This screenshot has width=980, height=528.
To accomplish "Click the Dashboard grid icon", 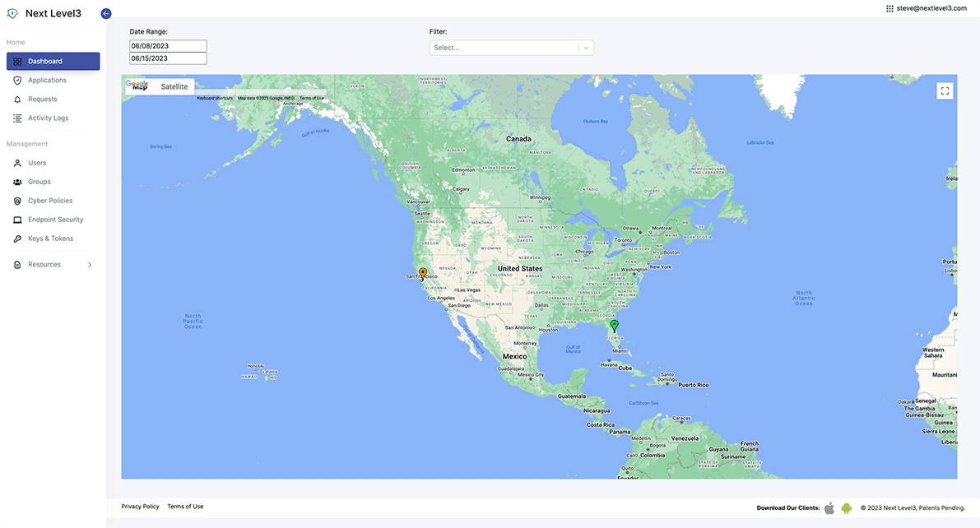I will tap(17, 61).
